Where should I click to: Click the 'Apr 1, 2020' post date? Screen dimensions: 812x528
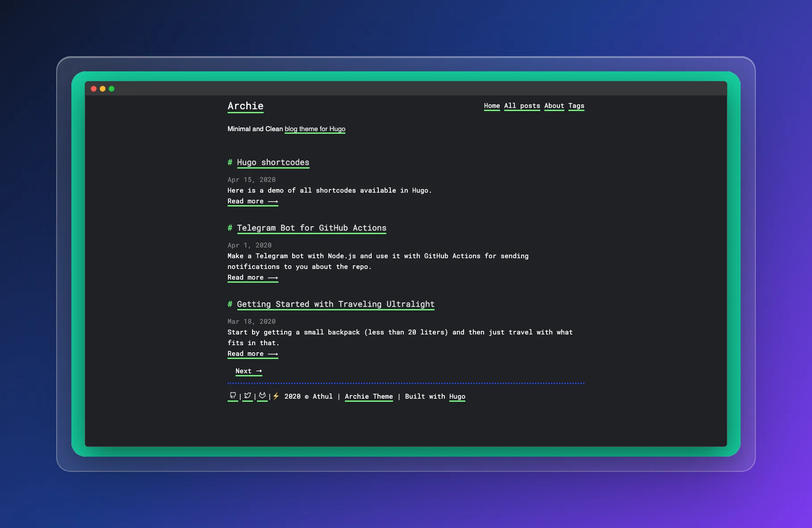pyautogui.click(x=249, y=245)
